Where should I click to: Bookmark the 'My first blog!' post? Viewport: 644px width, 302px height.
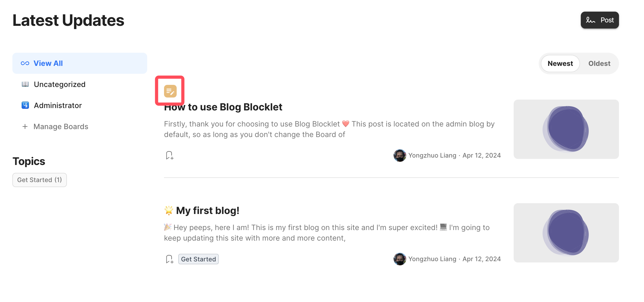[169, 259]
